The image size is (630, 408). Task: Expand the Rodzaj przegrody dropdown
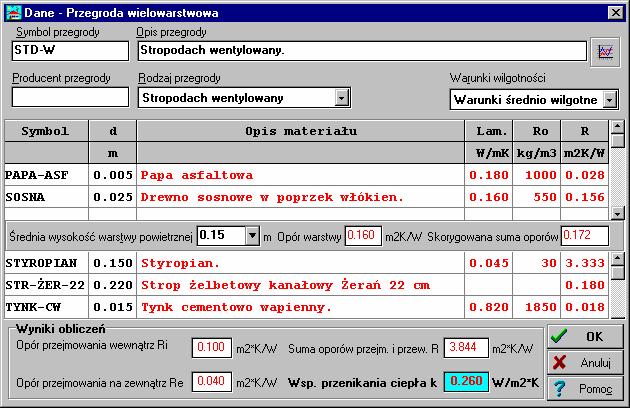(342, 98)
